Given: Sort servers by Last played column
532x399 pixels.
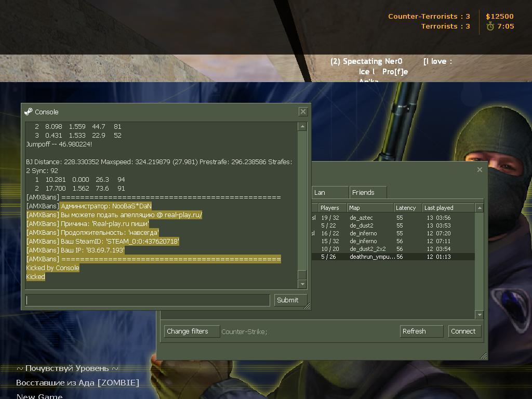Looking at the screenshot, I should (x=448, y=208).
